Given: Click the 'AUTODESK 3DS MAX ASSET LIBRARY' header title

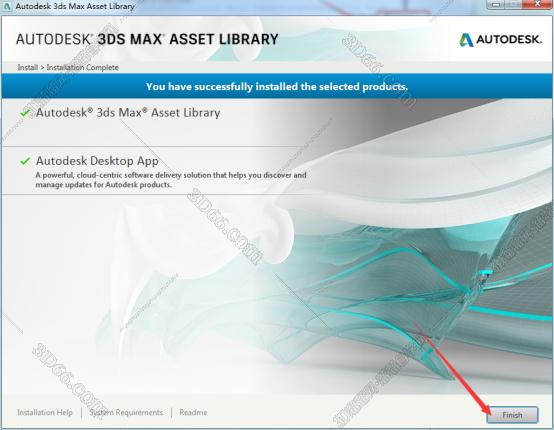Looking at the screenshot, I should click(147, 39).
